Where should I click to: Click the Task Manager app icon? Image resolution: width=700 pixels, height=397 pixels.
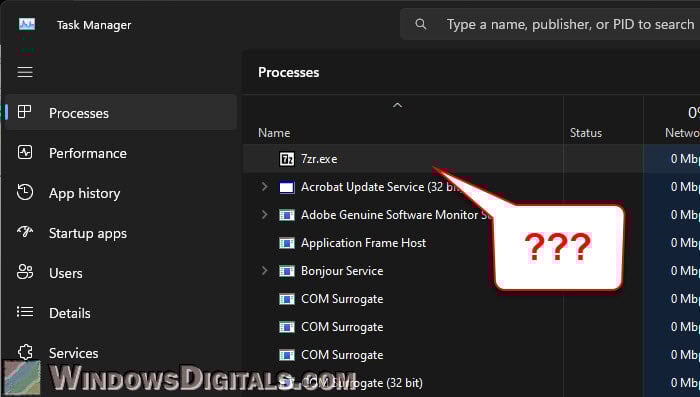(27, 24)
